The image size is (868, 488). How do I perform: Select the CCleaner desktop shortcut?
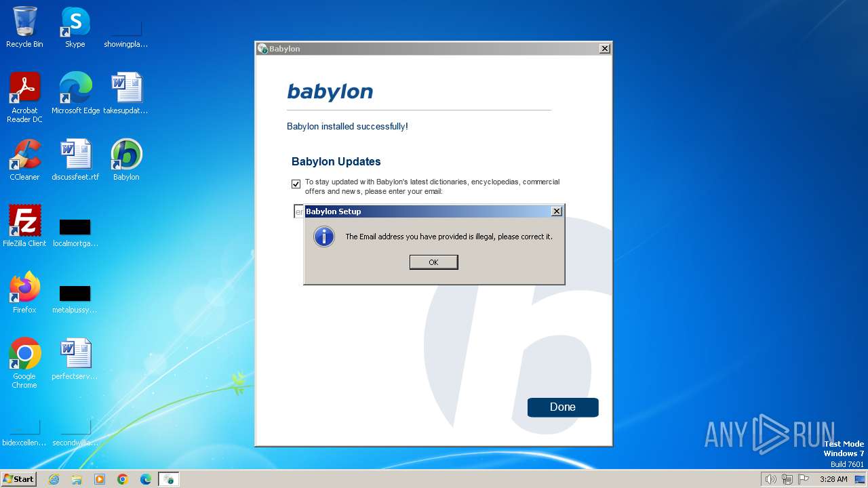pos(24,160)
